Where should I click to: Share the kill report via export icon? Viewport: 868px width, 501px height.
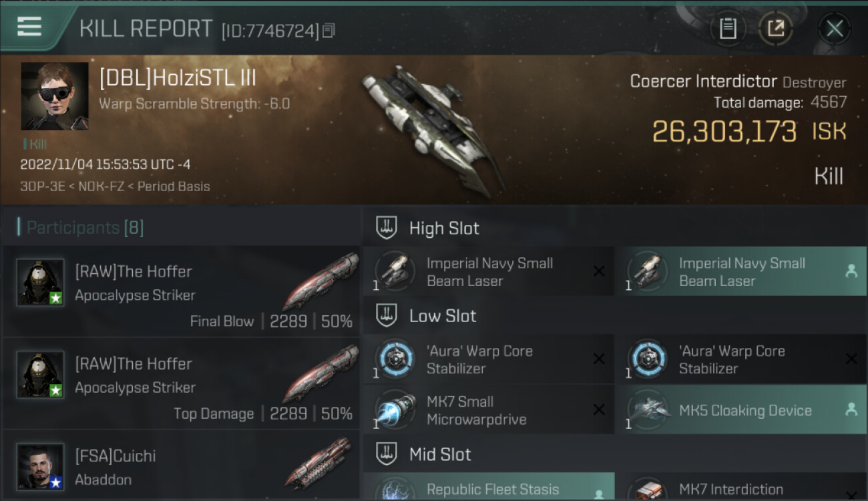tap(775, 28)
